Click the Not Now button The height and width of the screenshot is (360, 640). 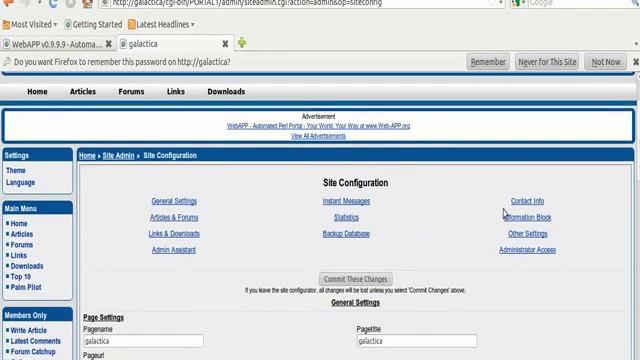coord(606,62)
